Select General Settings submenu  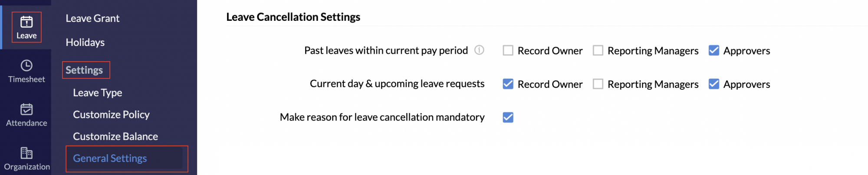(110, 159)
